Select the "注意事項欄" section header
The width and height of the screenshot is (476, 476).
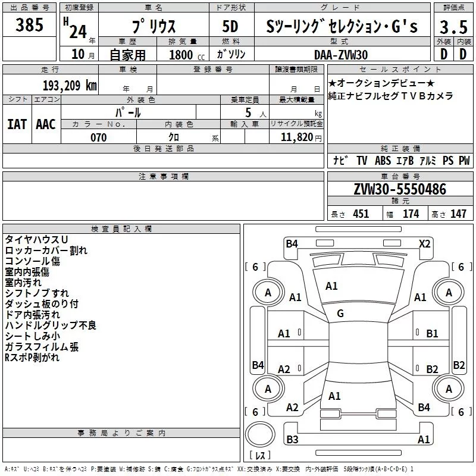point(164,176)
